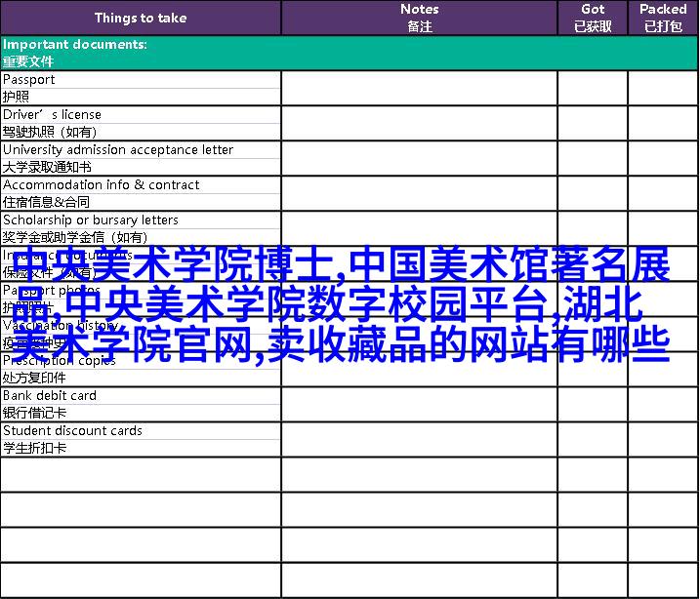Click Got cell for Scholarship letters row
700x599 pixels.
point(593,229)
